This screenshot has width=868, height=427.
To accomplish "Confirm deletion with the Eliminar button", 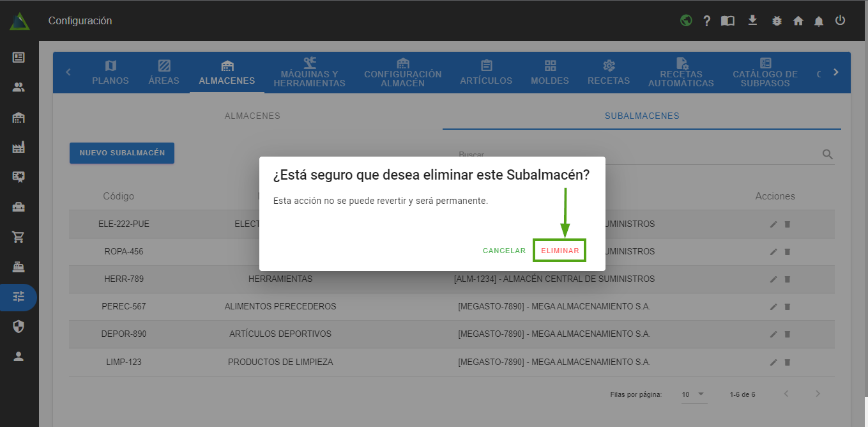I will tap(560, 251).
